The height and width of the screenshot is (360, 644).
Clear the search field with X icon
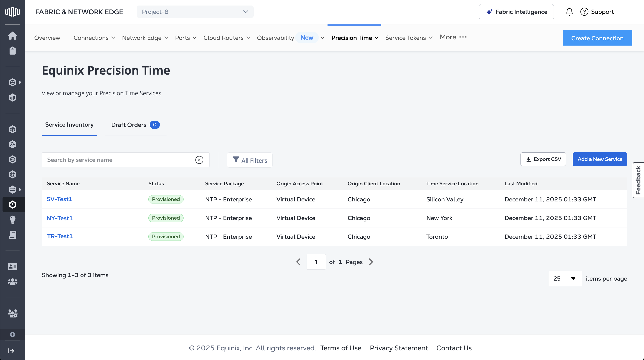[199, 160]
